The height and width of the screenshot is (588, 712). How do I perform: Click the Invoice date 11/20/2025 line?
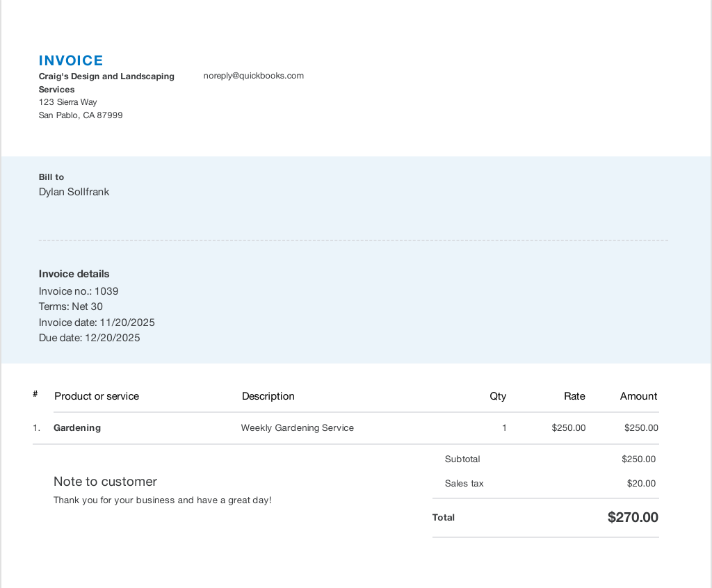97,322
